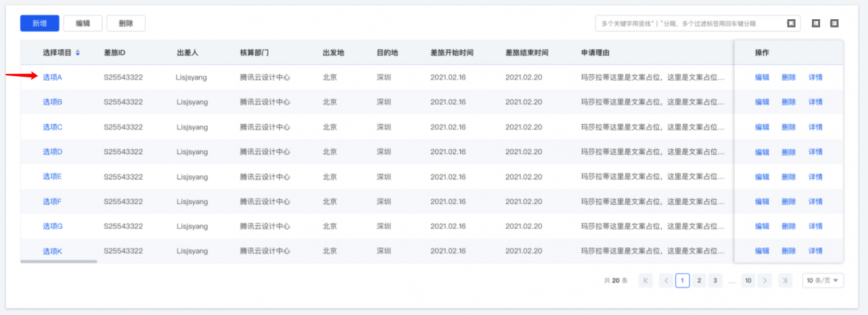Click 编辑 in the 选项E row's actions

(762, 177)
